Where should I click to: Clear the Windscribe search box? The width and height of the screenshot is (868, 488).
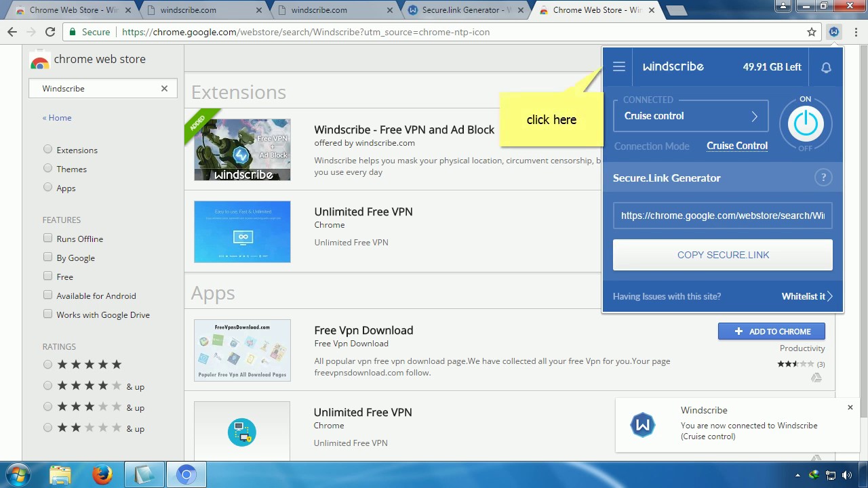coord(164,88)
